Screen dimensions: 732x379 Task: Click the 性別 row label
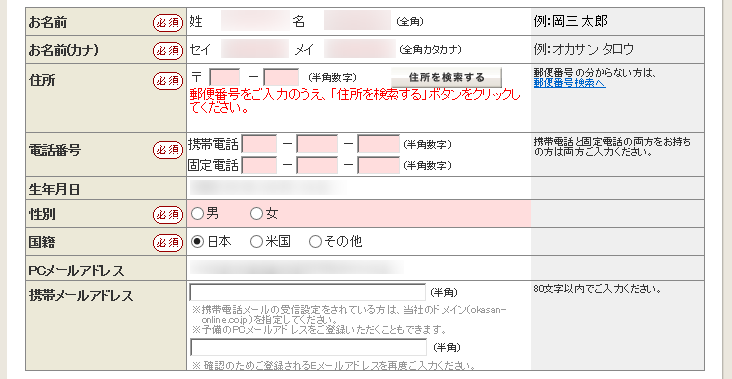42,215
